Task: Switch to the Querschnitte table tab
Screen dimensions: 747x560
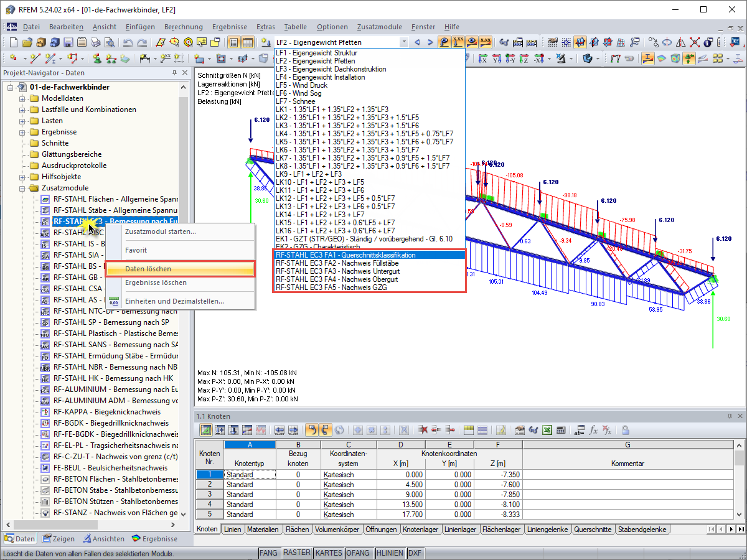Action: click(593, 530)
